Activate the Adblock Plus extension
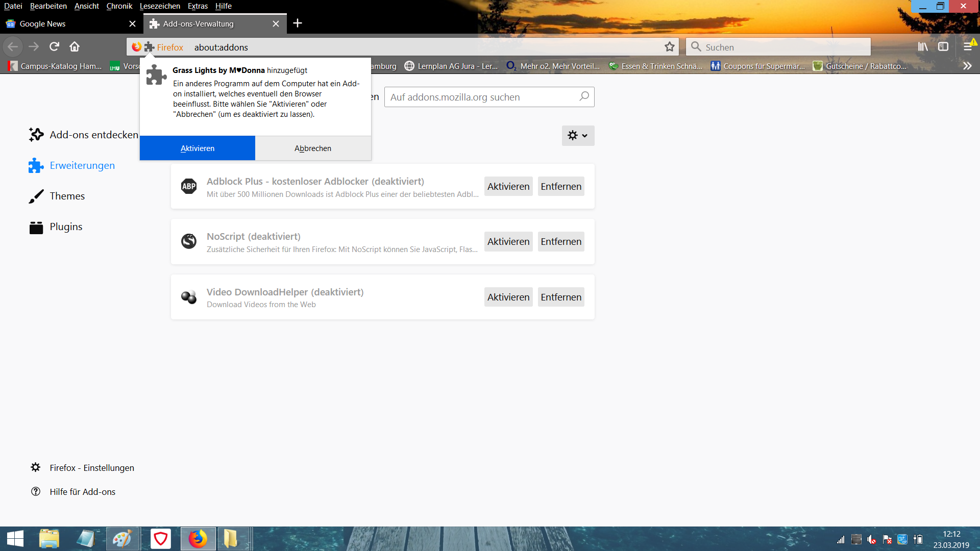The width and height of the screenshot is (980, 551). pos(508,186)
